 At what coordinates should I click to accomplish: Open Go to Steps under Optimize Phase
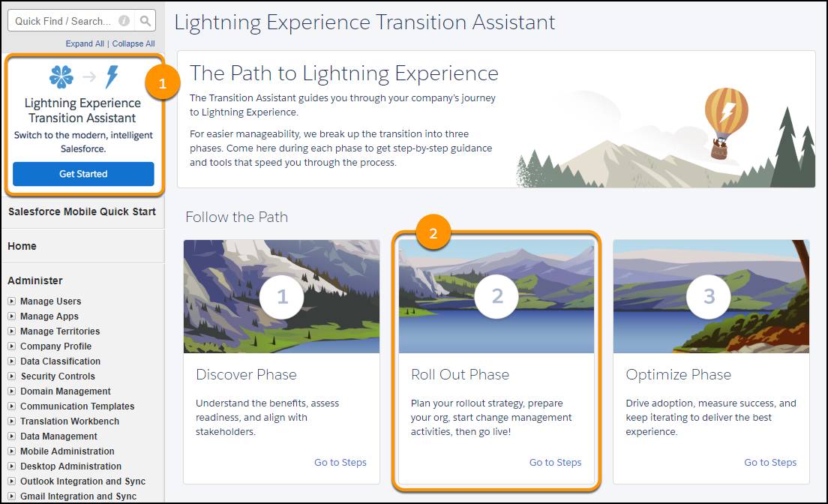[x=770, y=463]
